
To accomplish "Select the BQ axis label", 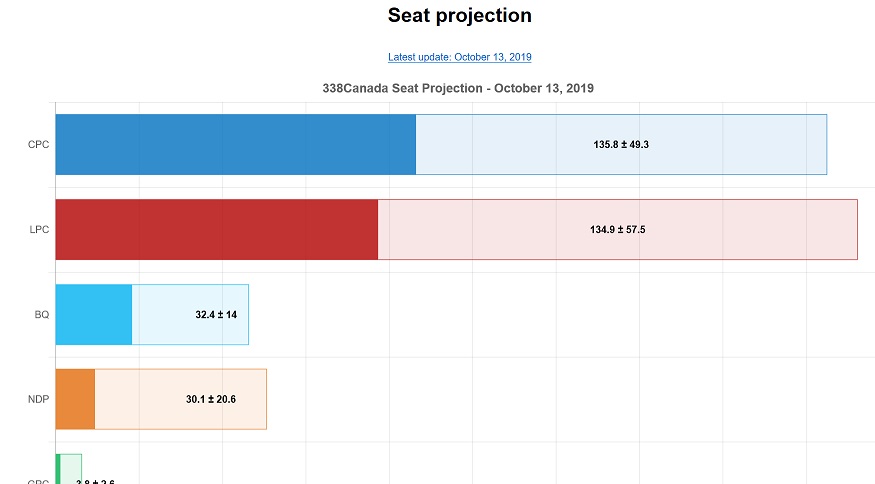I will (41, 315).
